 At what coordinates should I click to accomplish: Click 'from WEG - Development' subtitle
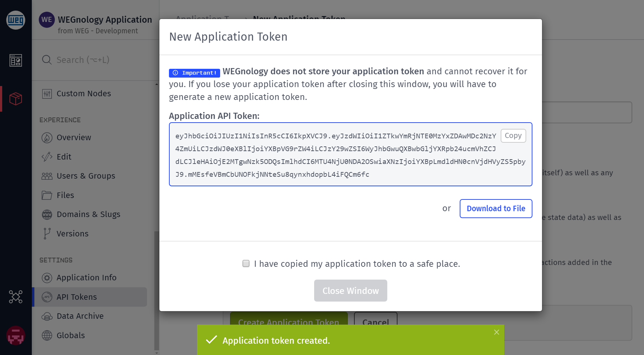pyautogui.click(x=98, y=31)
